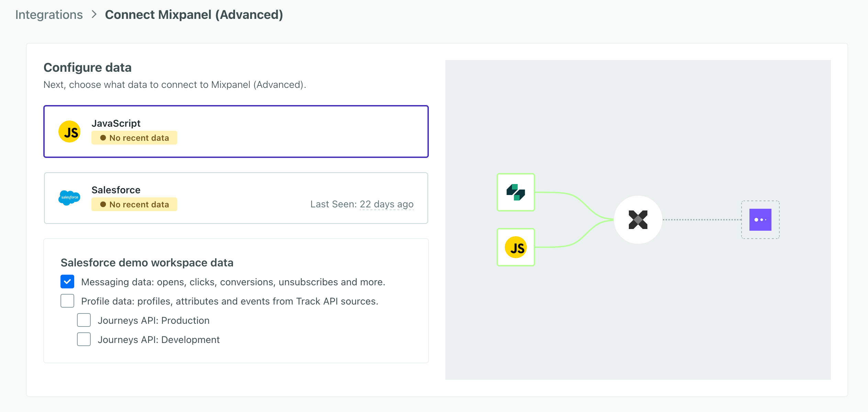Check Journeys API: Development
This screenshot has width=868, height=412.
tap(84, 340)
